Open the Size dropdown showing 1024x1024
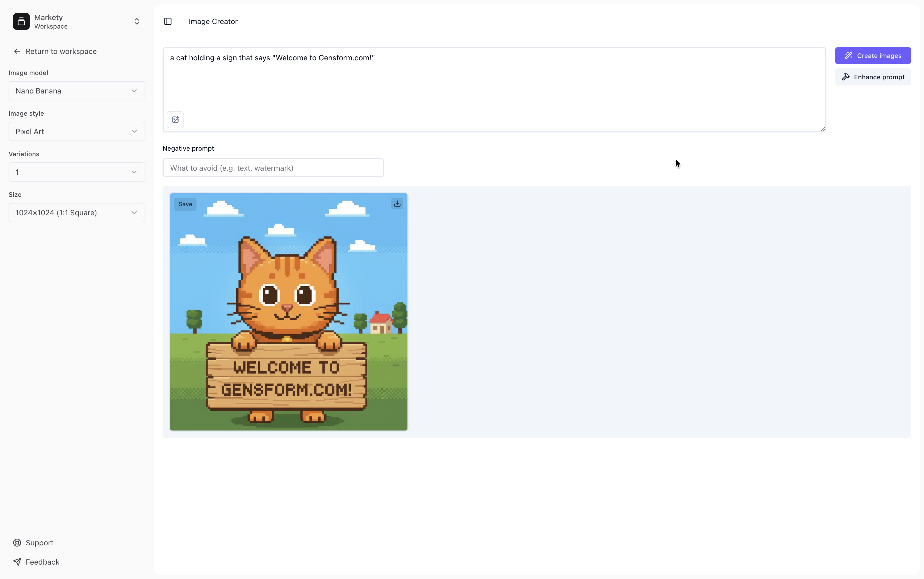This screenshot has width=924, height=579. (76, 213)
